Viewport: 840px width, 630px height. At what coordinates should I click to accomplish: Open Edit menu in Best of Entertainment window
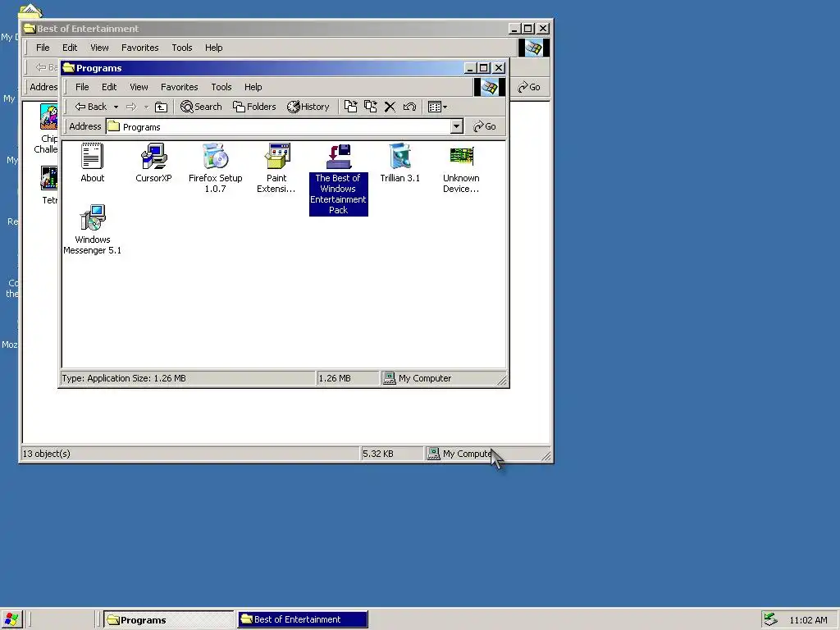[70, 48]
